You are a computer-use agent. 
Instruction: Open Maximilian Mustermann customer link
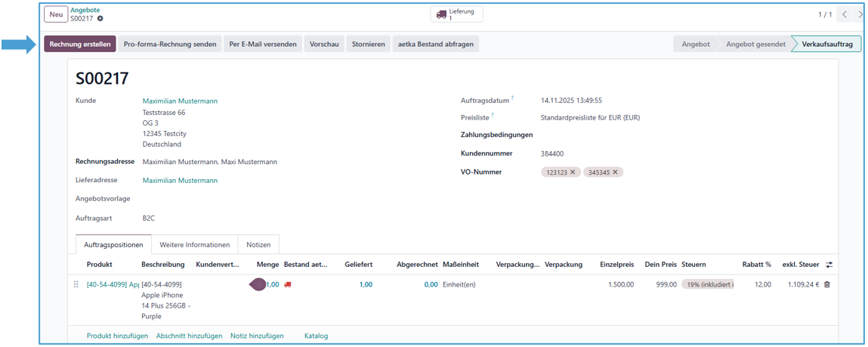tap(180, 101)
